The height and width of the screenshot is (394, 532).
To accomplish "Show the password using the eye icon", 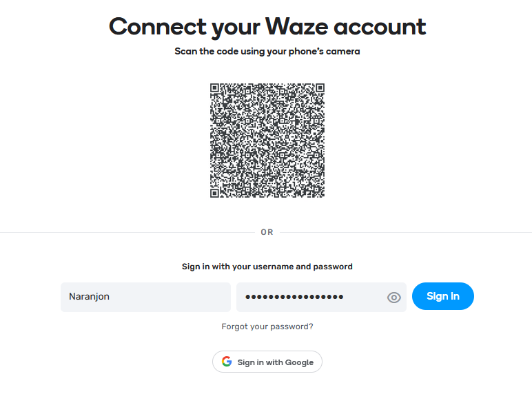I will [x=393, y=298].
